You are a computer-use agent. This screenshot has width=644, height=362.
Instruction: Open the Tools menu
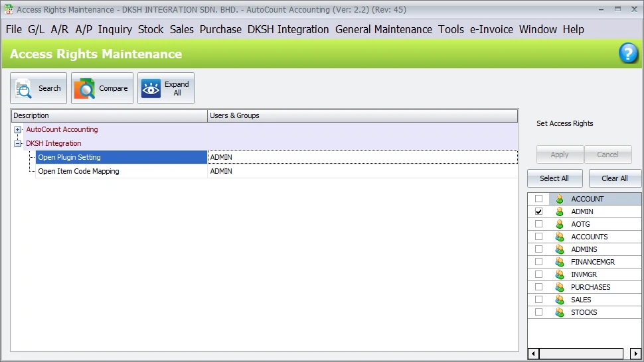[451, 30]
